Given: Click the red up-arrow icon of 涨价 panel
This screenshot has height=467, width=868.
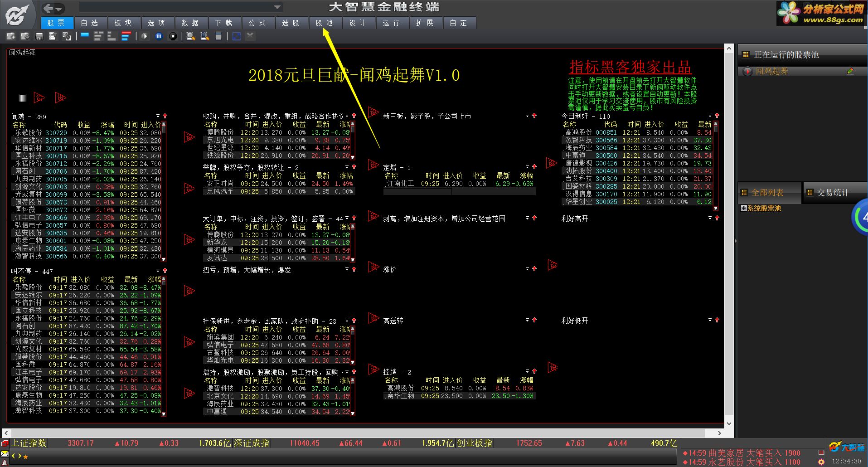Looking at the screenshot, I should (x=534, y=269).
